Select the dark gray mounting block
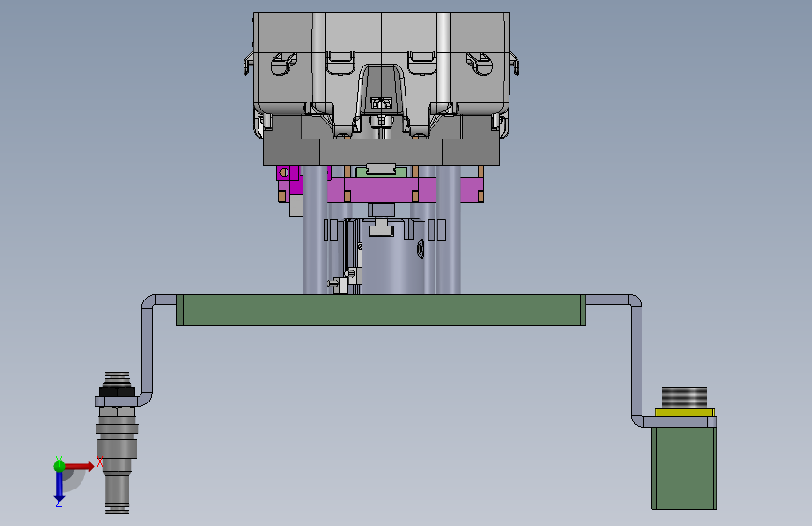 [381, 152]
